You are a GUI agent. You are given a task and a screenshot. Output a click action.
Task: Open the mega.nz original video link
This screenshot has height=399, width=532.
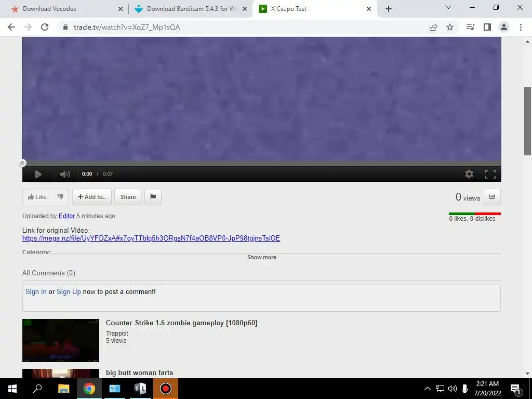(x=151, y=238)
